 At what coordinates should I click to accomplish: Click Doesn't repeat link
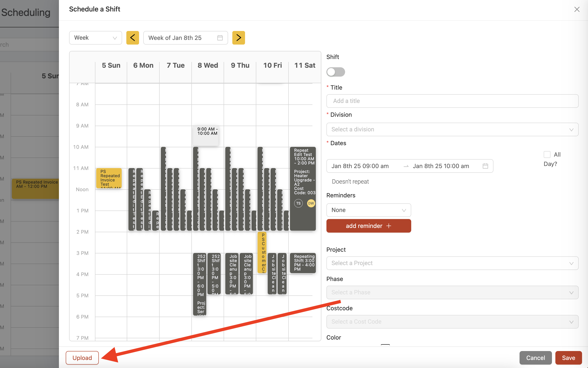pos(350,182)
